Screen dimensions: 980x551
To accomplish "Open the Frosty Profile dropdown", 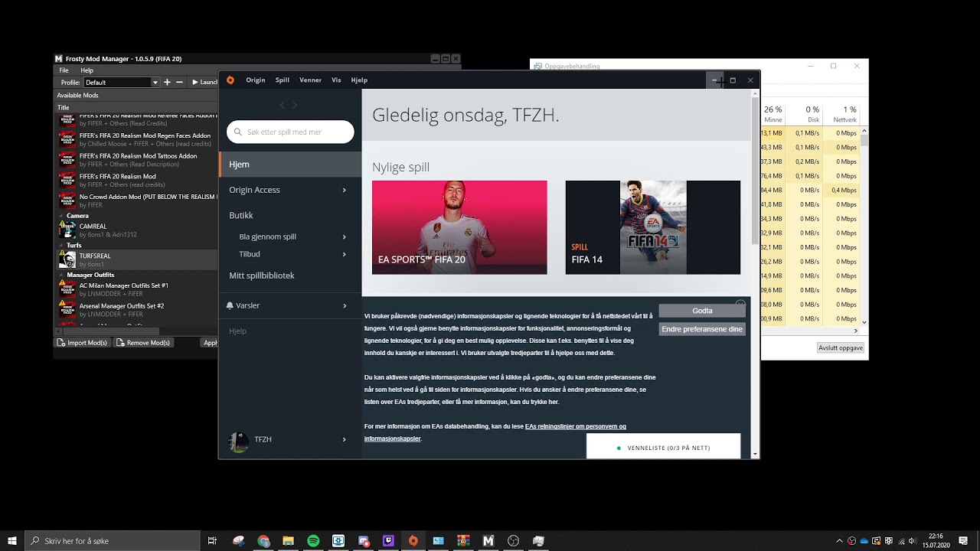I will click(121, 82).
